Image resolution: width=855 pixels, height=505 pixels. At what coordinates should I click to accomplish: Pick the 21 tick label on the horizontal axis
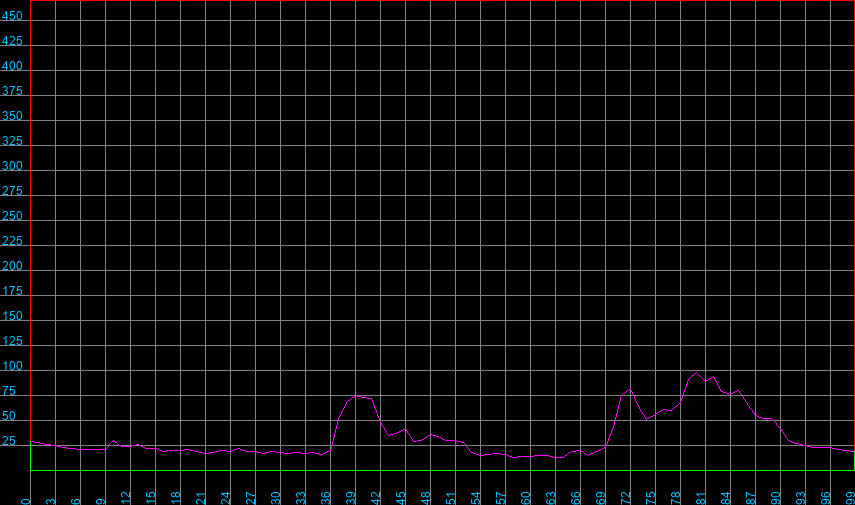202,497
